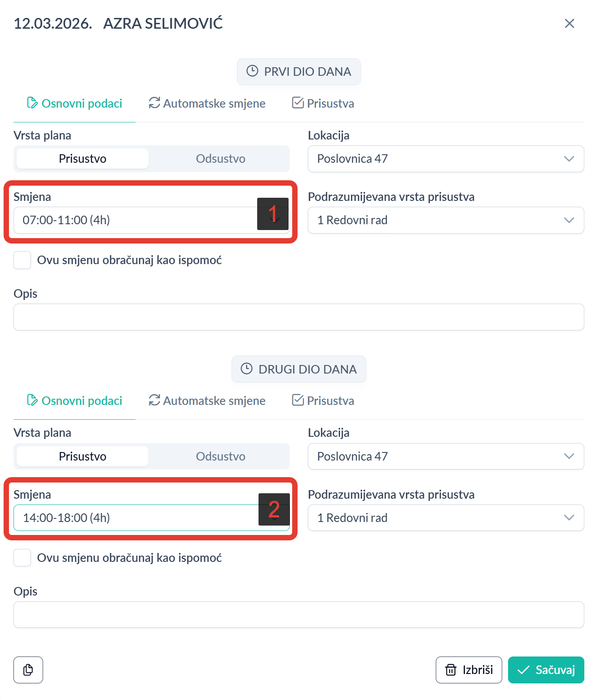The height and width of the screenshot is (700, 596).
Task: Open the first Lokacija dropdown Poslovnica 47
Action: 445,159
